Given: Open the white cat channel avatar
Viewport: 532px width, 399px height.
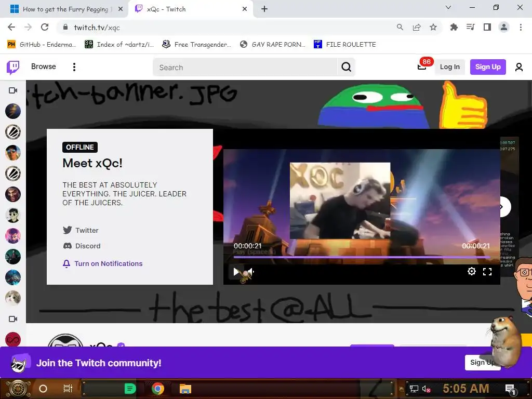Looking at the screenshot, I should pyautogui.click(x=13, y=298).
